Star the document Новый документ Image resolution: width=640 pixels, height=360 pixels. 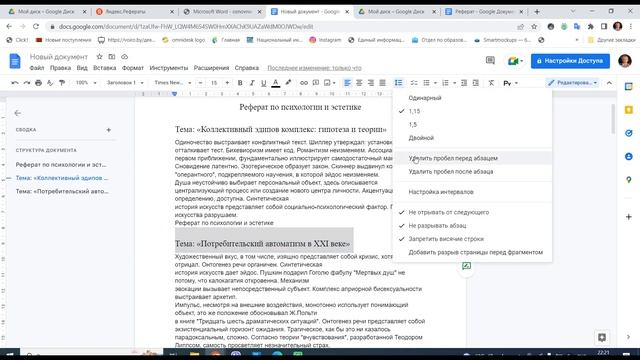(99, 57)
